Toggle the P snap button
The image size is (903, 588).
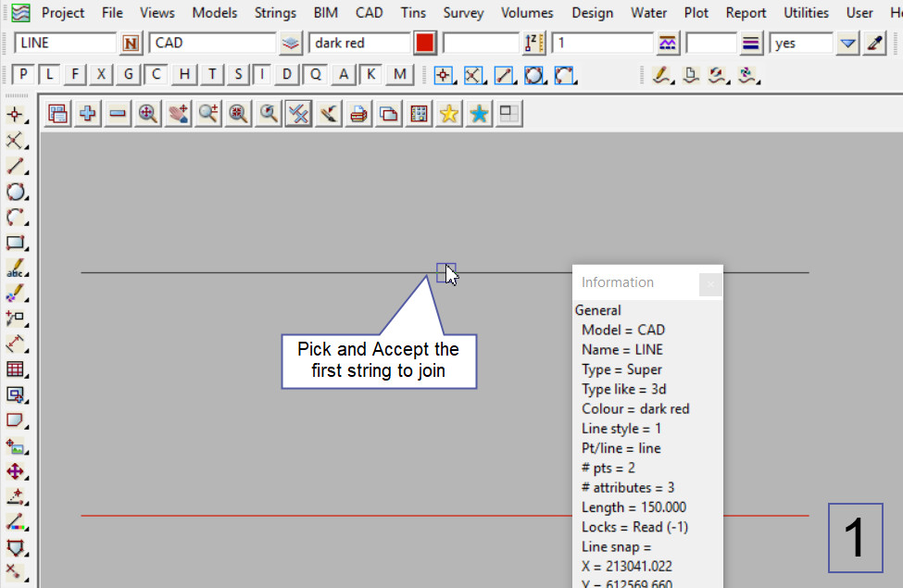coord(24,75)
